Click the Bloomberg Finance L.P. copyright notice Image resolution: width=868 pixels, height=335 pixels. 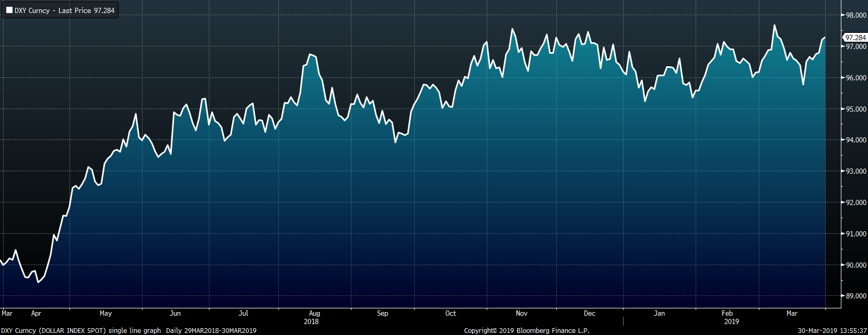point(526,331)
